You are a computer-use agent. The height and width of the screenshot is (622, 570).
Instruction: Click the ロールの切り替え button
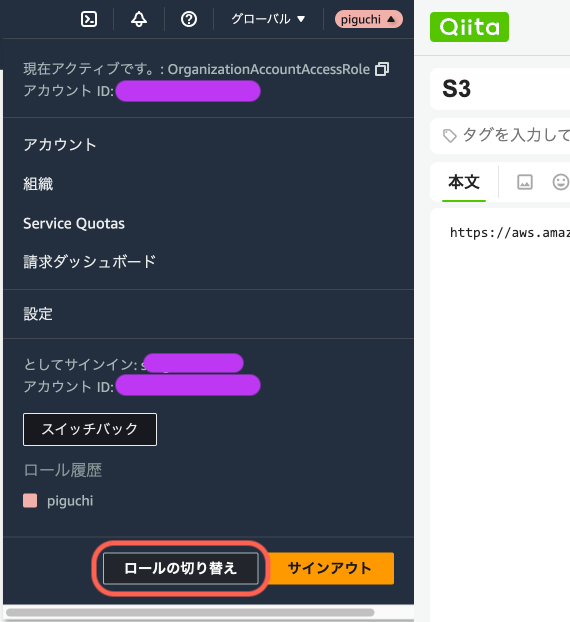180,568
